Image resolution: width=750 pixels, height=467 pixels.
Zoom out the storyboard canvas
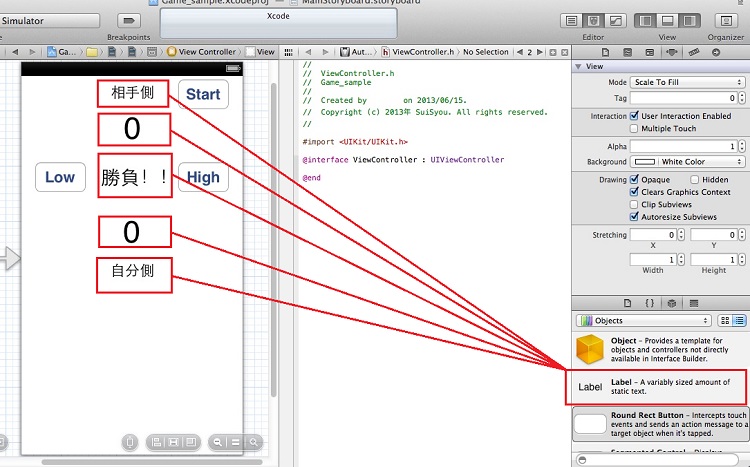pos(218,443)
